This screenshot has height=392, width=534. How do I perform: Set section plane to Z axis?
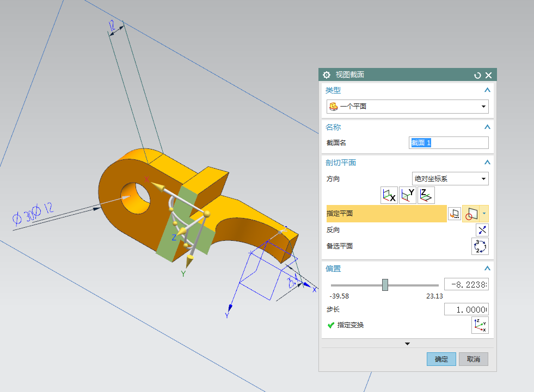coord(426,195)
